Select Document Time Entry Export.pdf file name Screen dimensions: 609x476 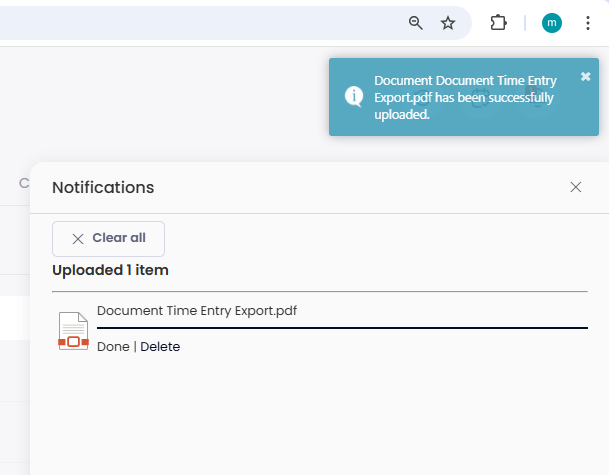pyautogui.click(x=197, y=311)
